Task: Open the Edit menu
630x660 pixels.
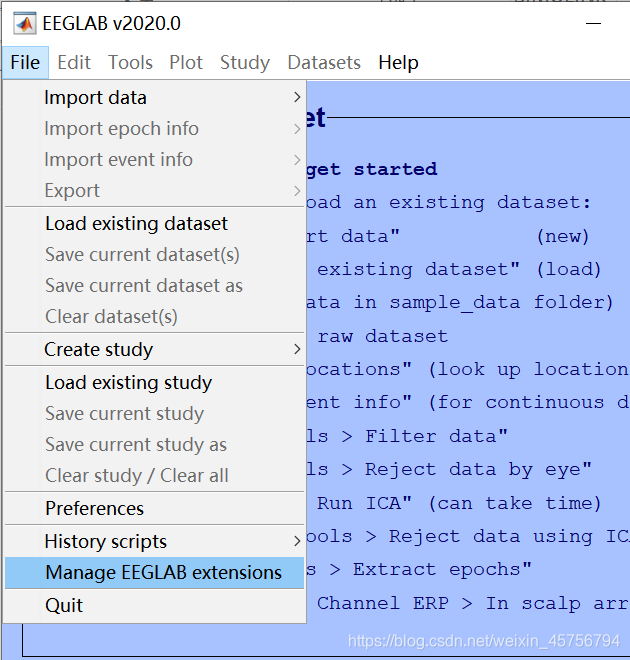Action: [x=74, y=63]
